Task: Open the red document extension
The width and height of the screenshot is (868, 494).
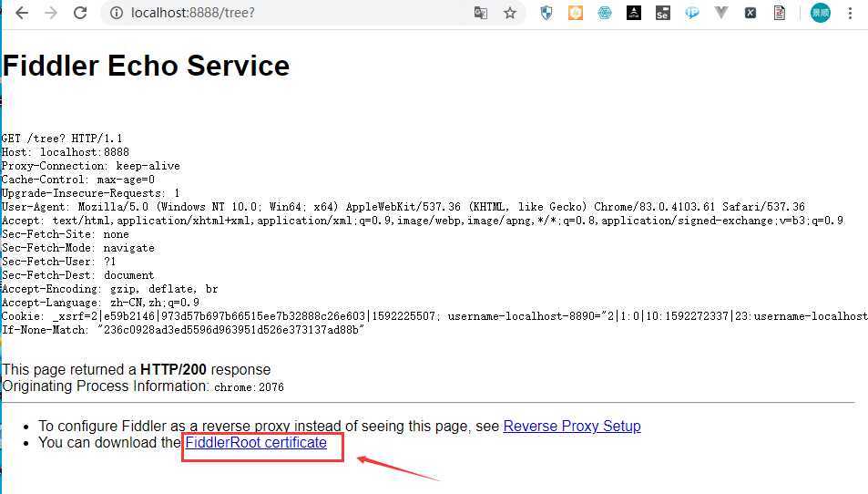Action: 780,13
